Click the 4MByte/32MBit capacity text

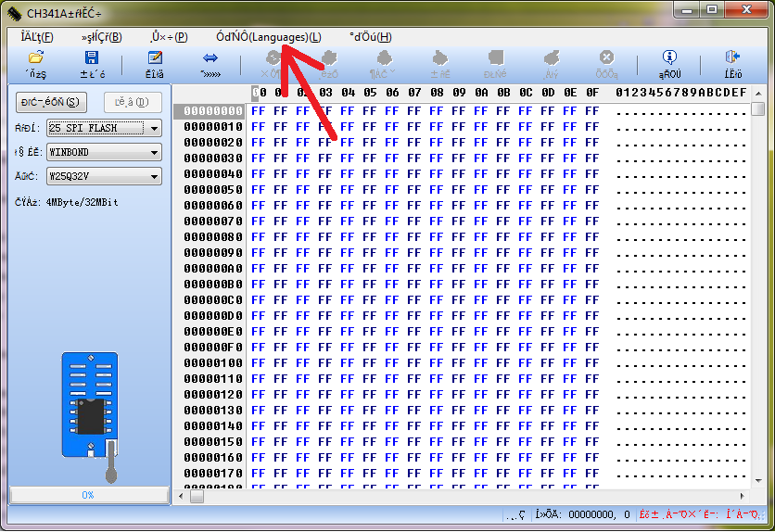83,203
